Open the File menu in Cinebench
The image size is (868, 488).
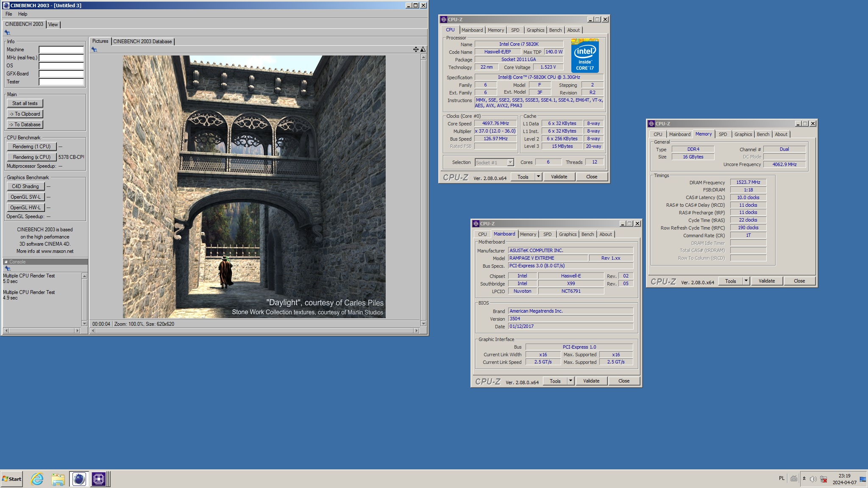(x=8, y=14)
